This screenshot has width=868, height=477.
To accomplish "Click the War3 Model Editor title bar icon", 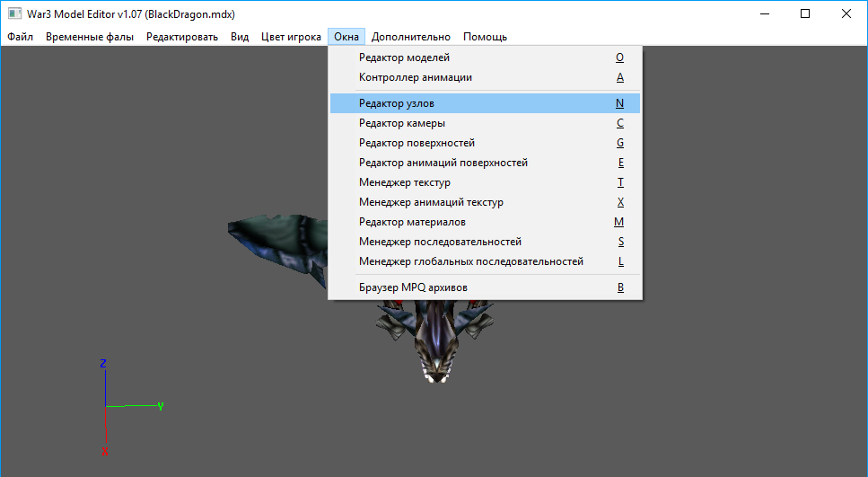I will (x=15, y=13).
